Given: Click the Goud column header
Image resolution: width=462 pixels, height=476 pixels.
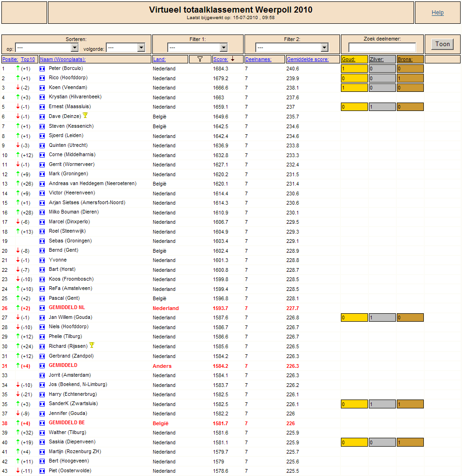Looking at the screenshot, I should [x=348, y=59].
